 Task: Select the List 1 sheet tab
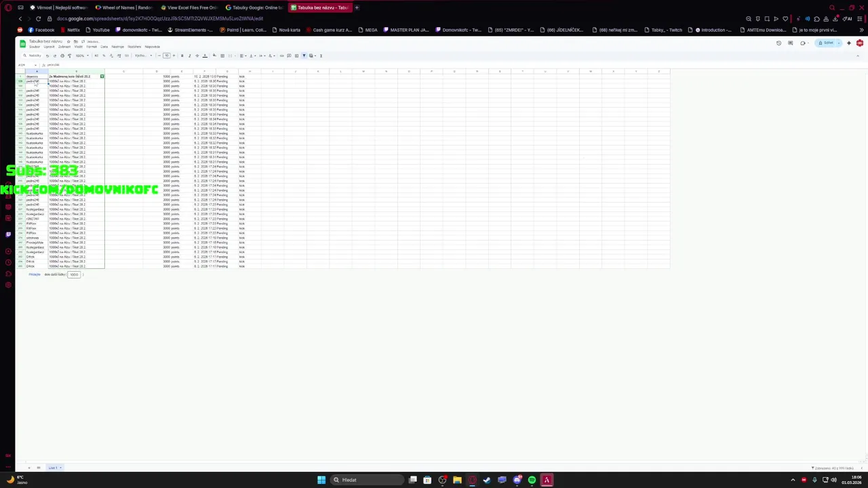(55, 468)
